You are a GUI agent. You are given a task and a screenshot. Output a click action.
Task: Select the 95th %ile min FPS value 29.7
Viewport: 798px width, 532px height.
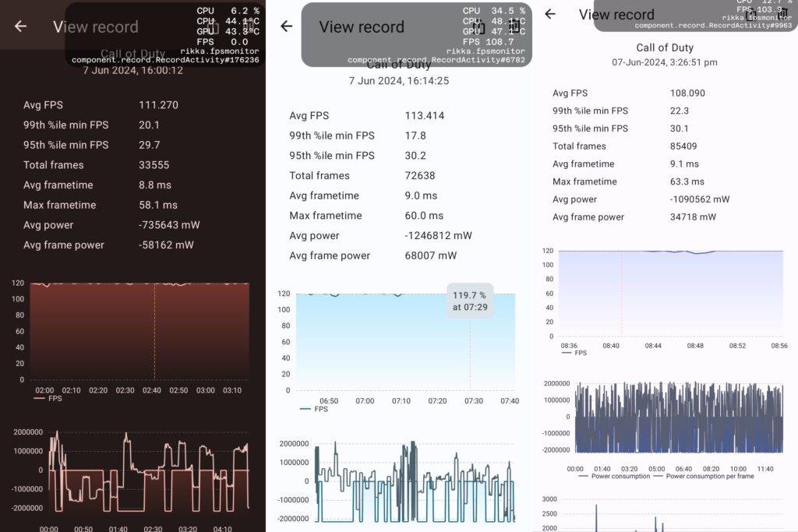click(x=150, y=145)
